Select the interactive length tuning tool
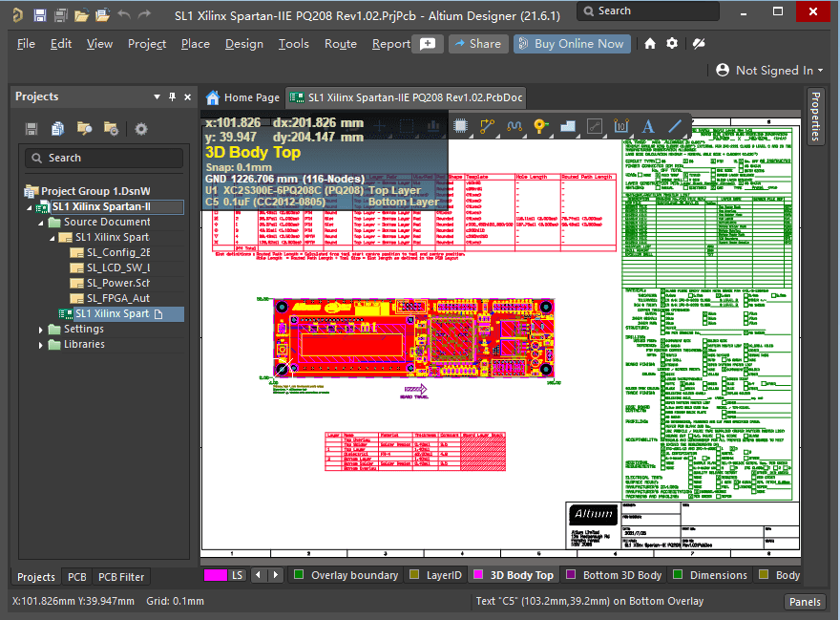The image size is (840, 620). point(514,126)
